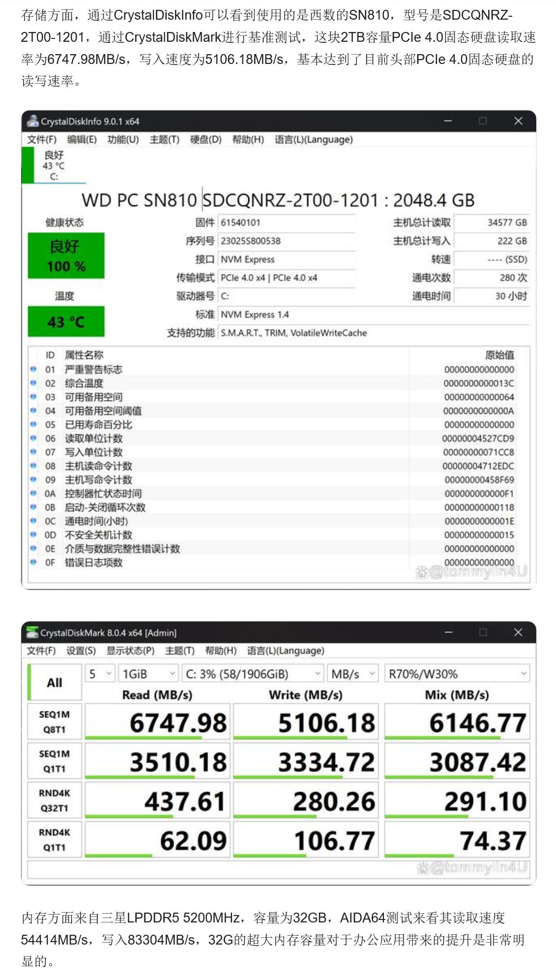This screenshot has height=980, width=556.
Task: Open 设置(S) menu in CrystalDiskMark
Action: pyautogui.click(x=81, y=651)
